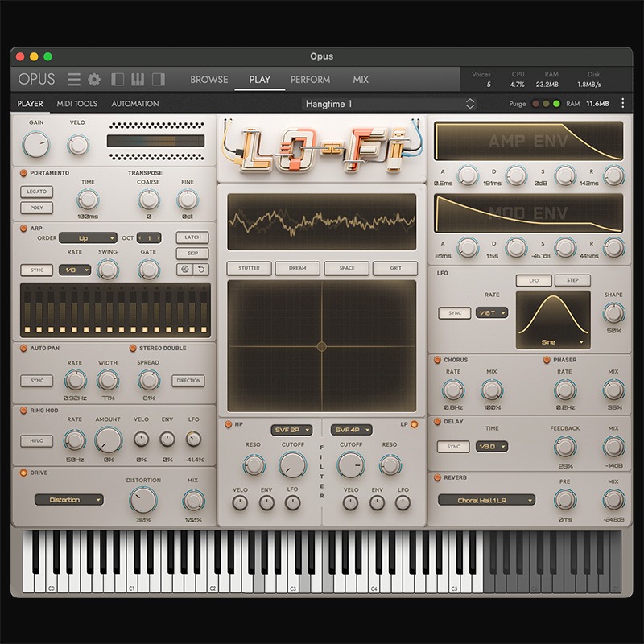This screenshot has width=644, height=644.
Task: Click the green Purge indicator dot
Action: point(556,104)
